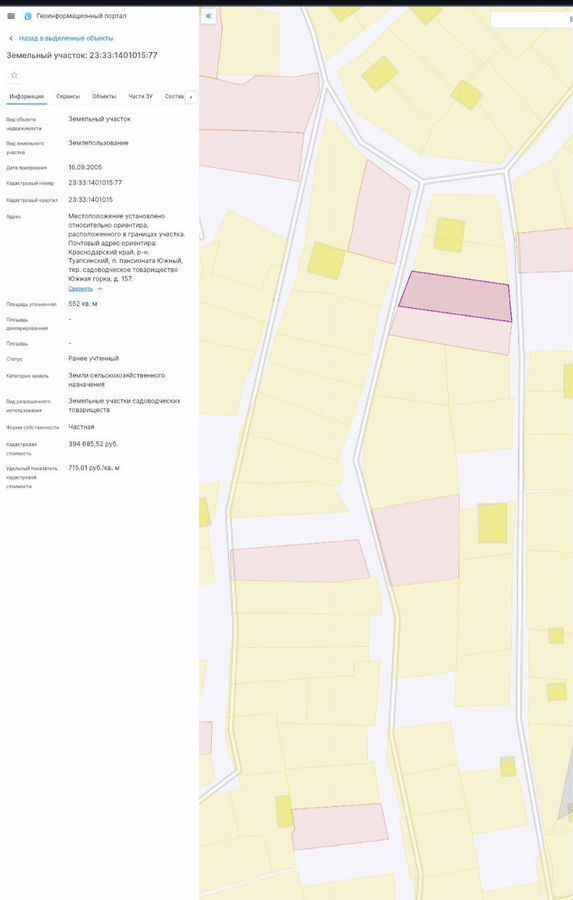Click the pink parcel just below the selected parcel
The width and height of the screenshot is (573, 900).
click(x=451, y=331)
